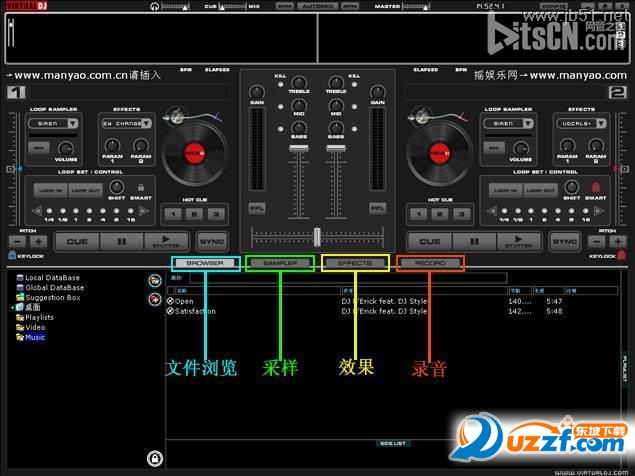Click LOOP OUT on right deck
Viewport: 635px width, 476px height.
tap(540, 190)
